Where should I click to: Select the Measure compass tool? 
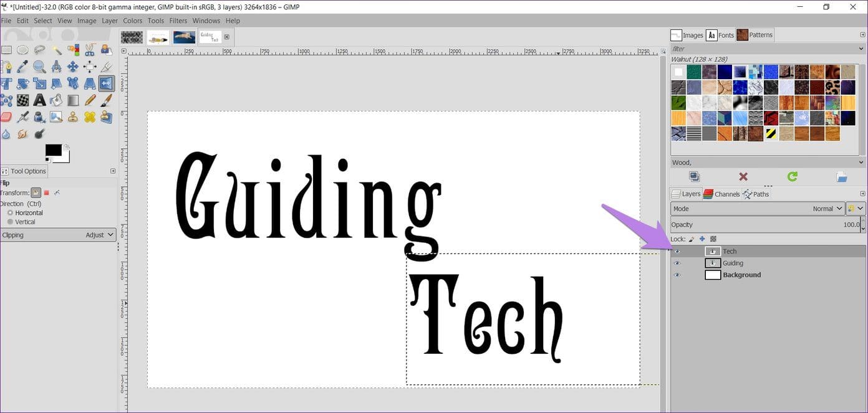(x=57, y=67)
